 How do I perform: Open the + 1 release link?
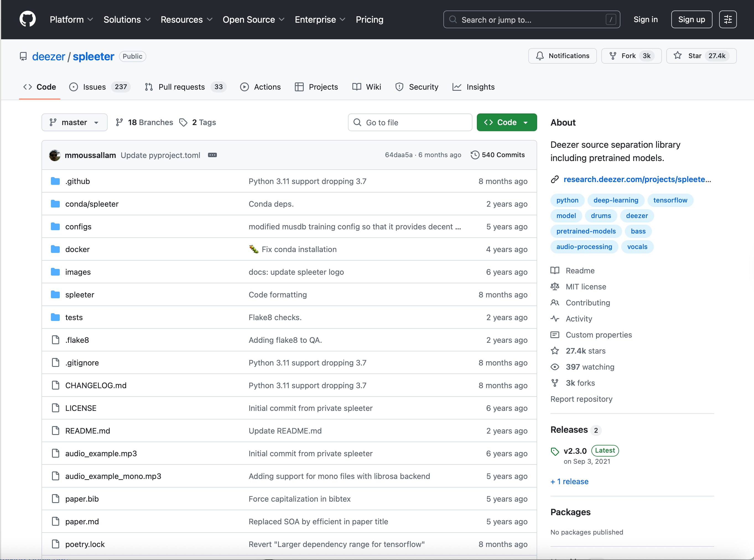point(569,481)
